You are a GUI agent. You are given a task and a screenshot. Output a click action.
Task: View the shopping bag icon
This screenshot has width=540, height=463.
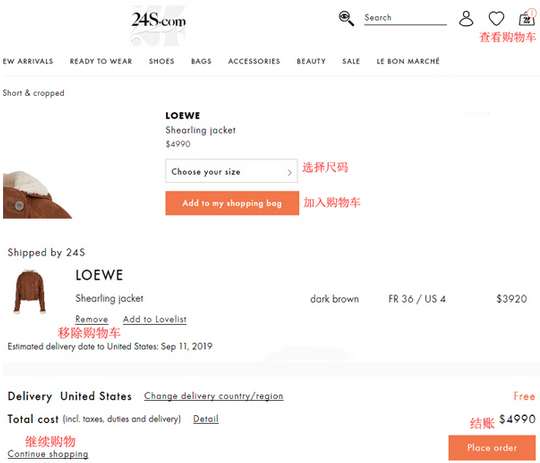coord(527,17)
